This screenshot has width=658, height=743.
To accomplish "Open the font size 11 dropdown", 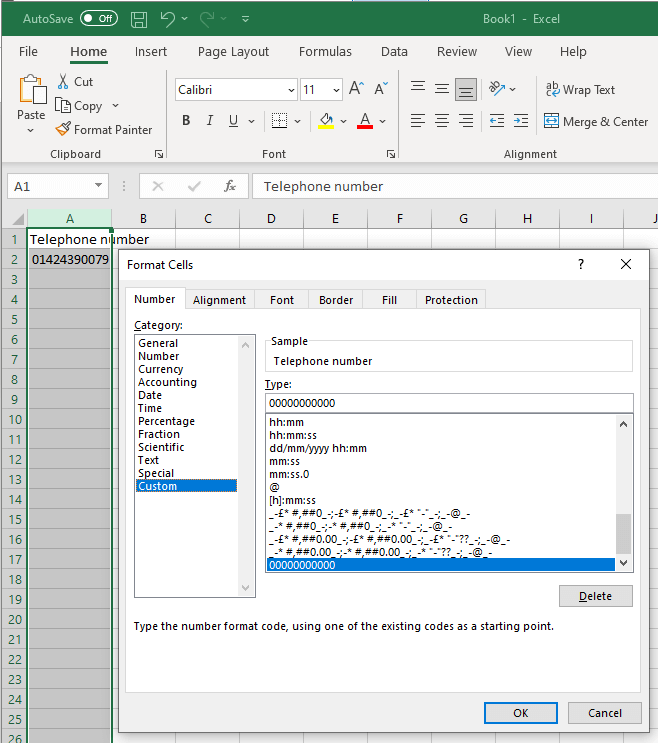I will 336,90.
